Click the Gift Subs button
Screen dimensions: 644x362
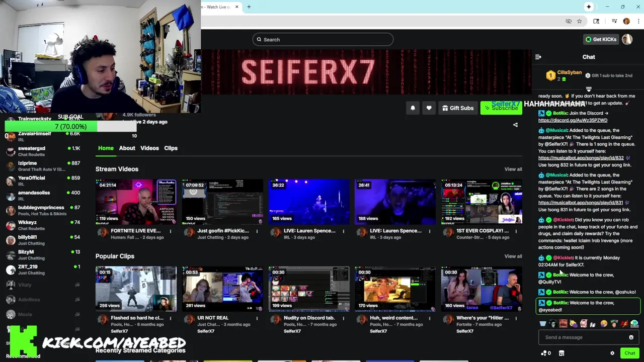458,108
